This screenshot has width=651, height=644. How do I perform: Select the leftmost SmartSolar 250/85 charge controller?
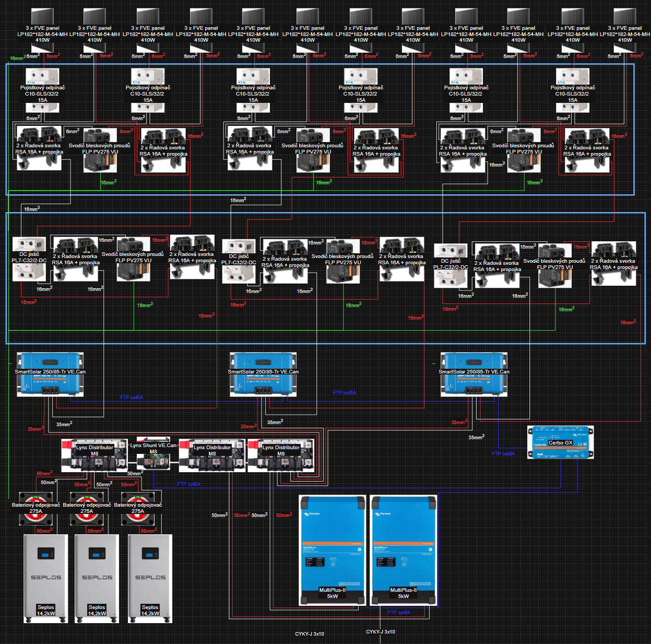pyautogui.click(x=50, y=374)
